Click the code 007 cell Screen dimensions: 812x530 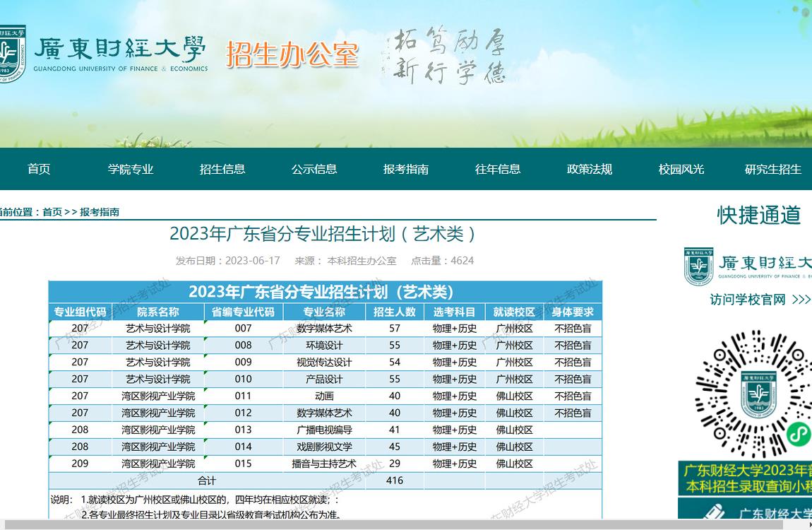(x=243, y=329)
